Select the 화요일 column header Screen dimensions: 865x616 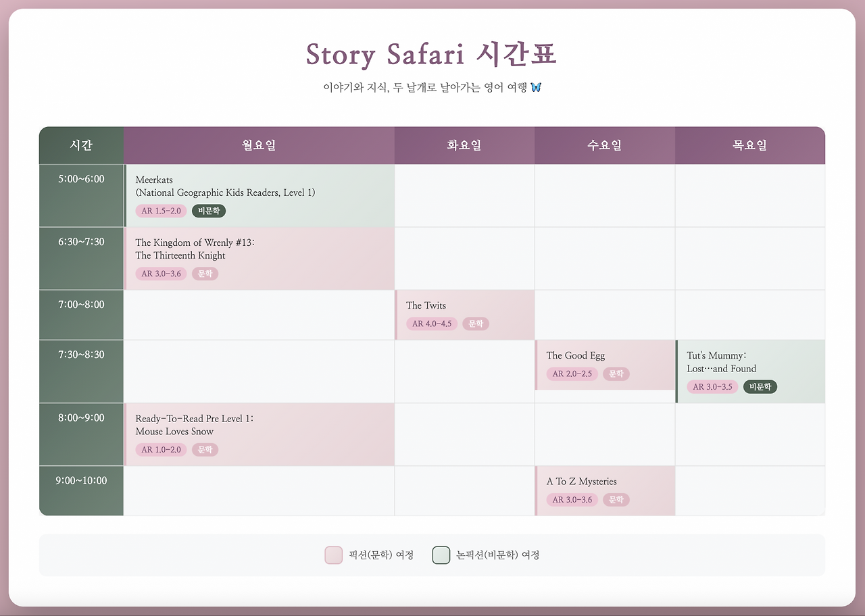[464, 145]
